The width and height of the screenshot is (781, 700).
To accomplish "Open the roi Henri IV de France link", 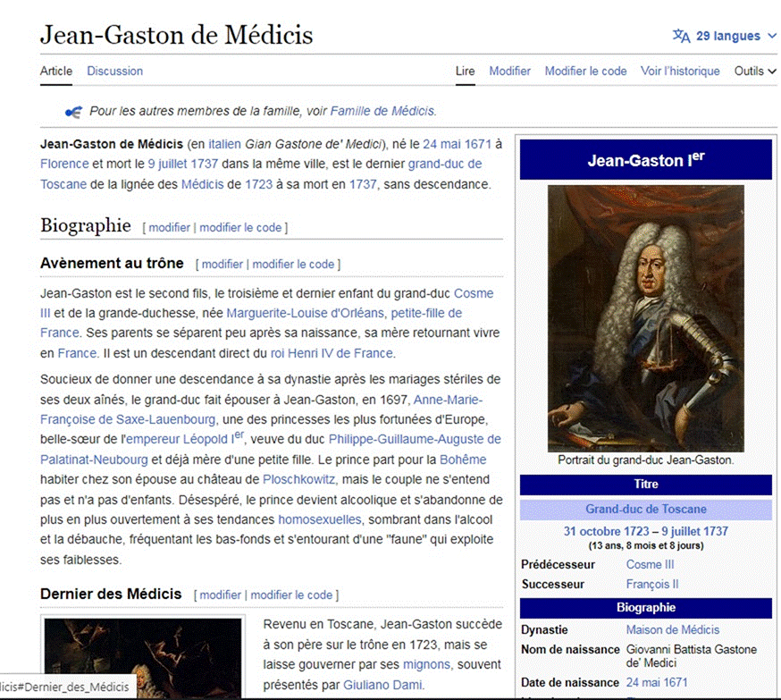I will (x=332, y=353).
